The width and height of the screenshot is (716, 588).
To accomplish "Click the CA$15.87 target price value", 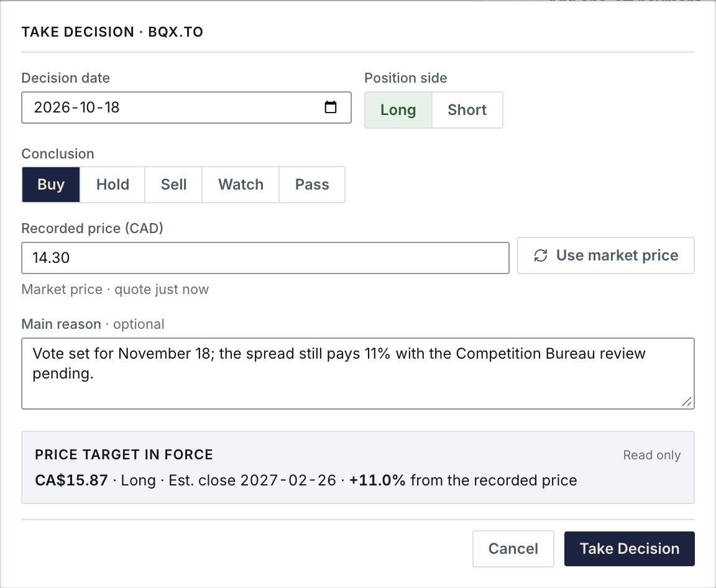I will pos(71,480).
